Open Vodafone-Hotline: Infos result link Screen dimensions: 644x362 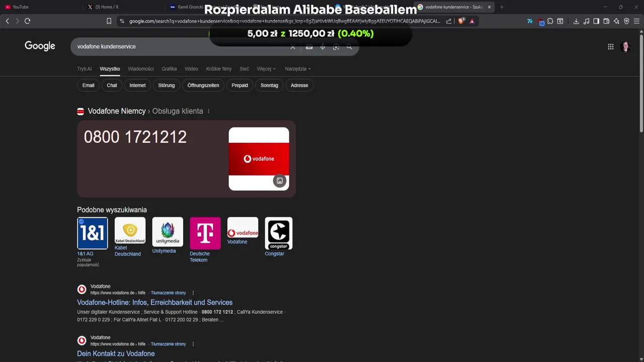(x=154, y=303)
